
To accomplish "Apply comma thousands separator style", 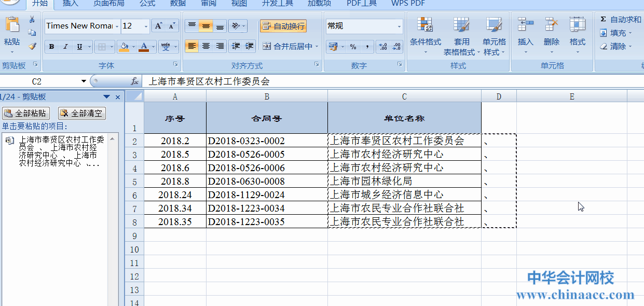I will coord(367,47).
